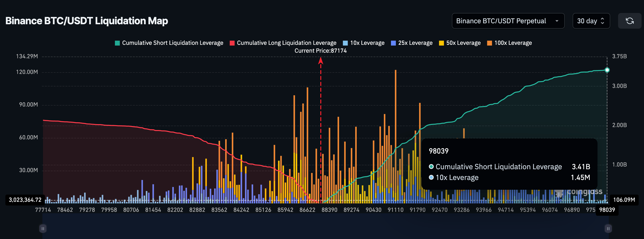Click the Binance BTC/USDT Liquidation Map title
Image resolution: width=644 pixels, height=239 pixels.
point(87,21)
